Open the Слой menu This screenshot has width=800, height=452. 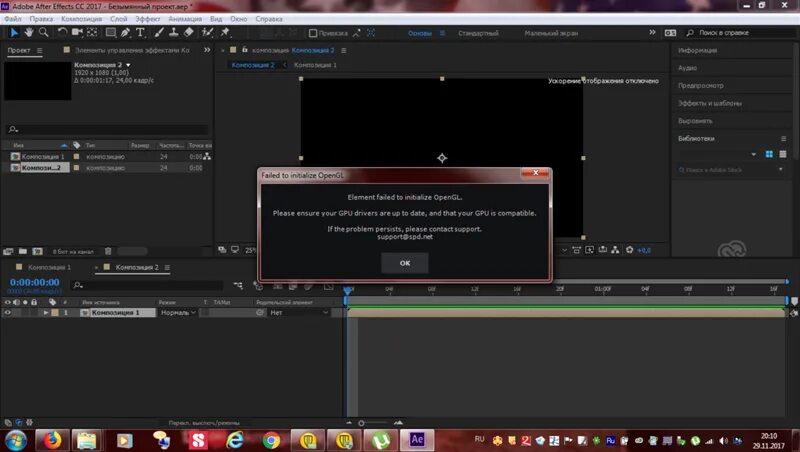click(x=118, y=19)
